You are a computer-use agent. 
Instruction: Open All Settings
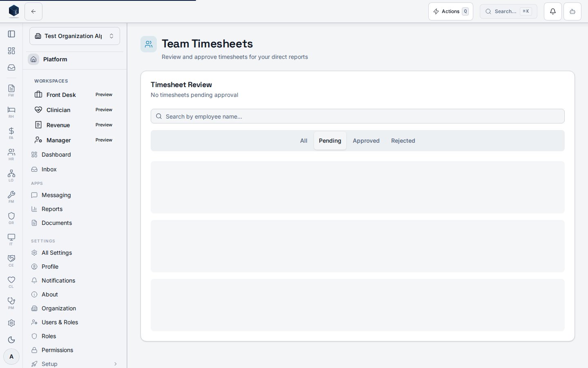click(75, 253)
